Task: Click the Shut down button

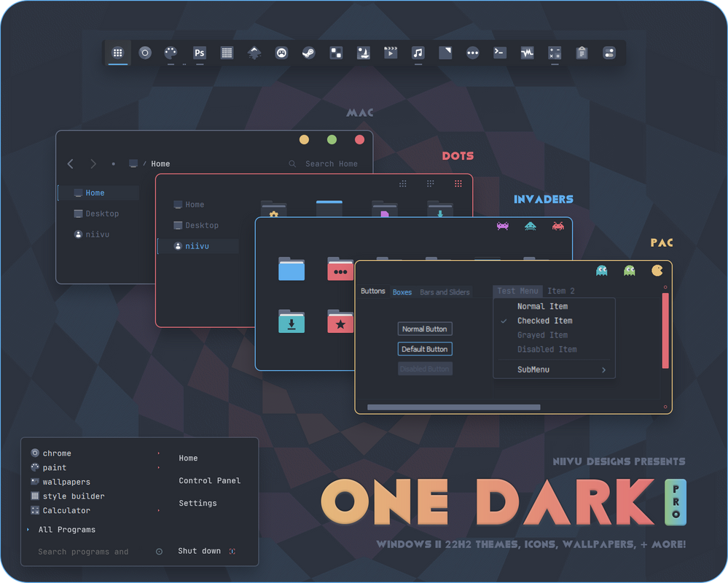Action: [x=199, y=551]
